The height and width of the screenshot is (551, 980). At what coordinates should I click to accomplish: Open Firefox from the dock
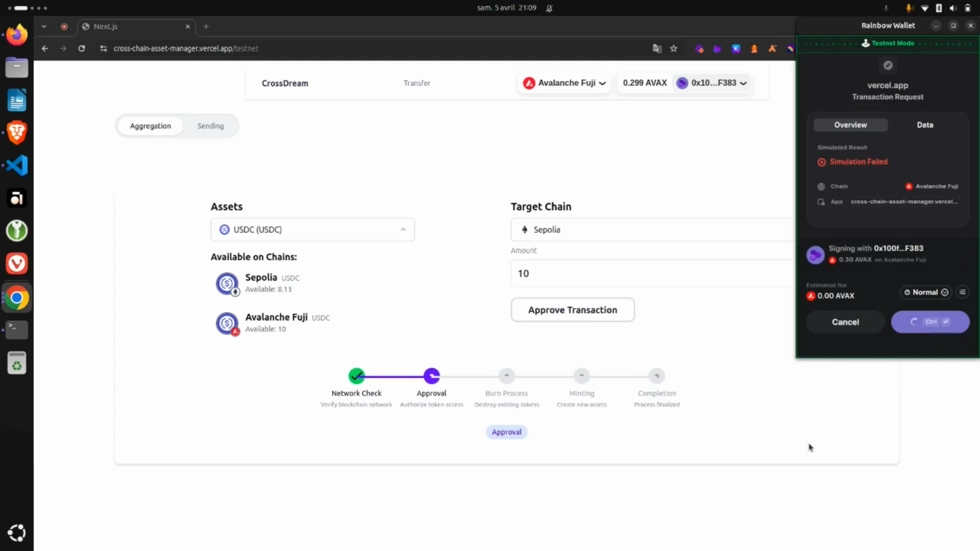click(x=17, y=35)
